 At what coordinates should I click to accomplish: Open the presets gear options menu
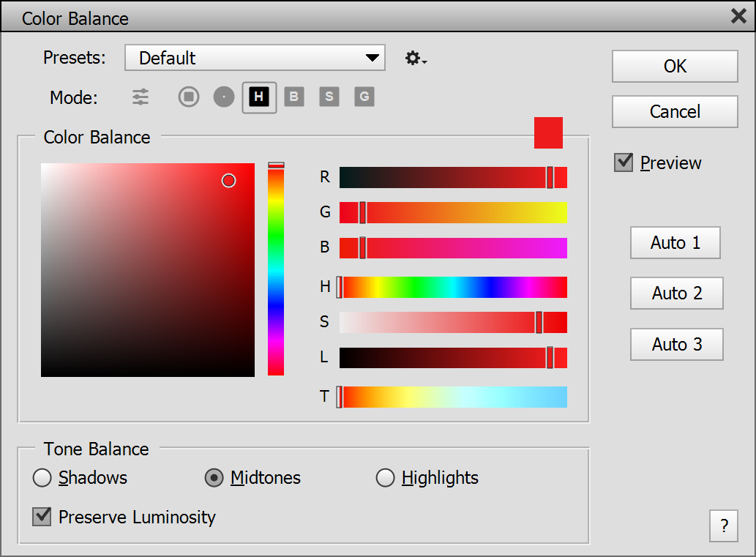click(415, 59)
